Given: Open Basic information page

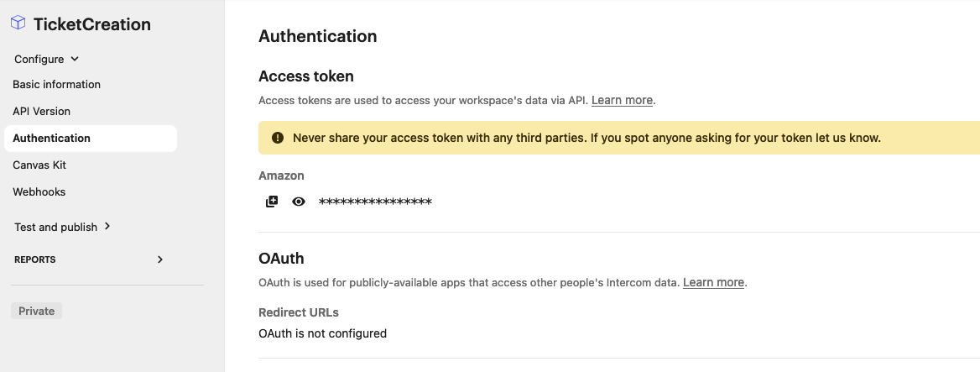Looking at the screenshot, I should (56, 85).
